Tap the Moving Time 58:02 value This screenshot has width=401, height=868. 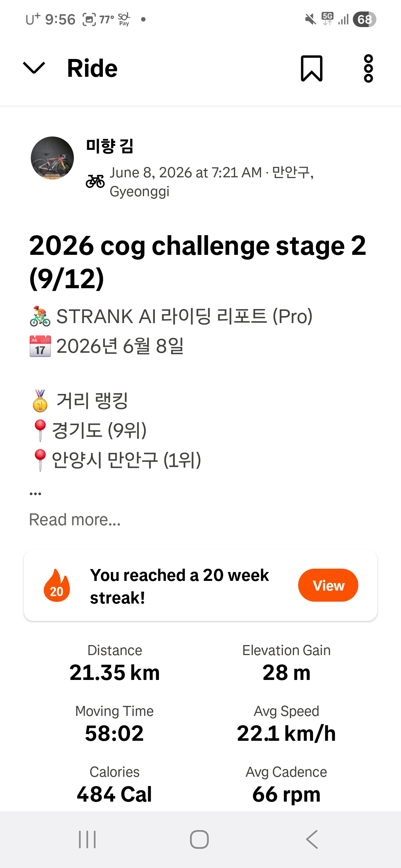114,733
